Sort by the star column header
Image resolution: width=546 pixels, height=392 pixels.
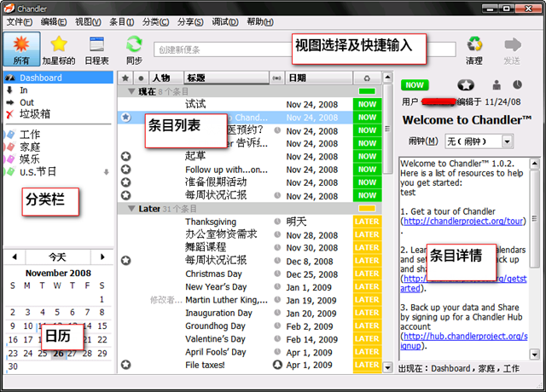click(125, 78)
